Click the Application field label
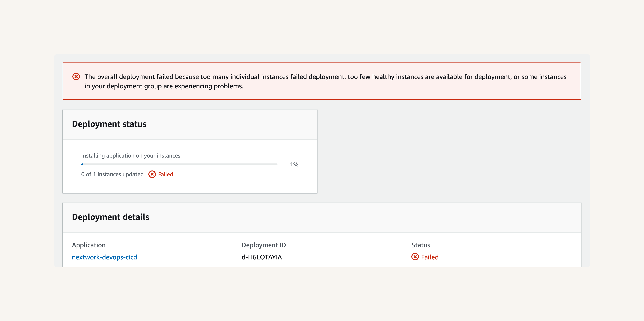The width and height of the screenshot is (644, 321). (89, 245)
